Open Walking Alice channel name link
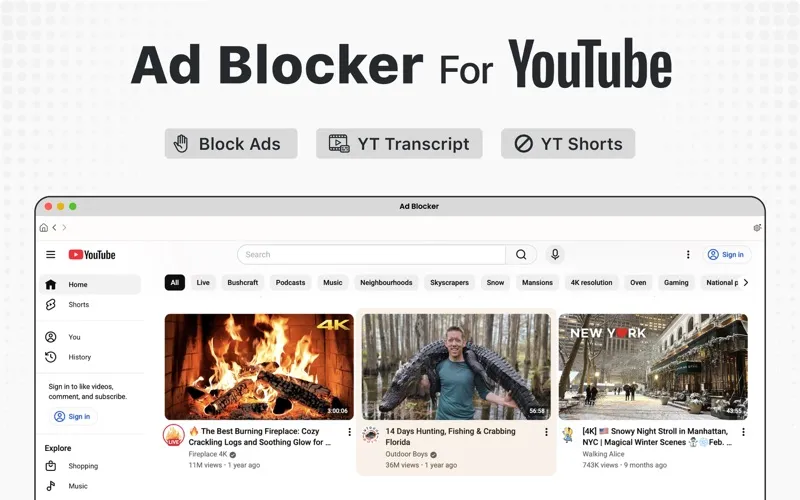 tap(603, 454)
